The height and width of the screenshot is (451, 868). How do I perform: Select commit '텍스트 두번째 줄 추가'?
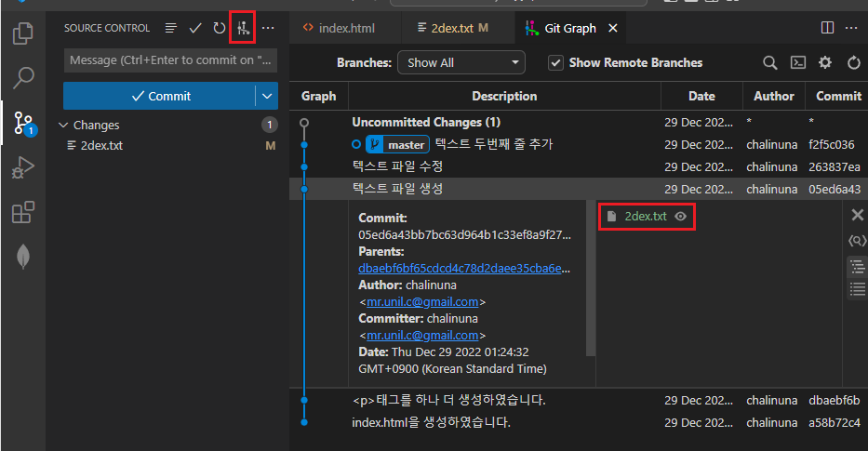(494, 144)
